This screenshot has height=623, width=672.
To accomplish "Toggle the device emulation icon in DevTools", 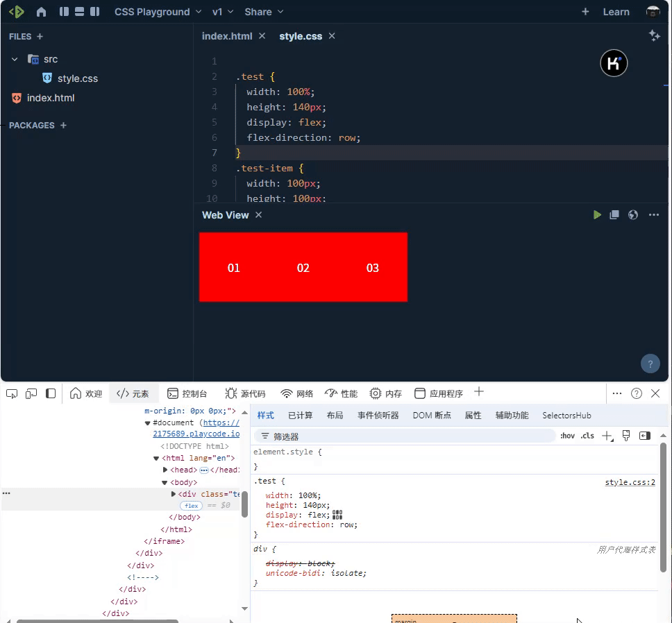I will [x=31, y=393].
